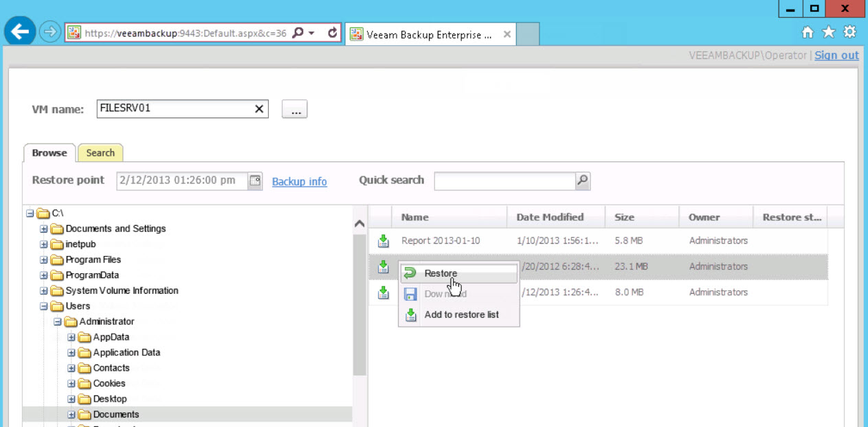The image size is (868, 427).
Task: Select the Documents folder in tree
Action: coord(116,414)
